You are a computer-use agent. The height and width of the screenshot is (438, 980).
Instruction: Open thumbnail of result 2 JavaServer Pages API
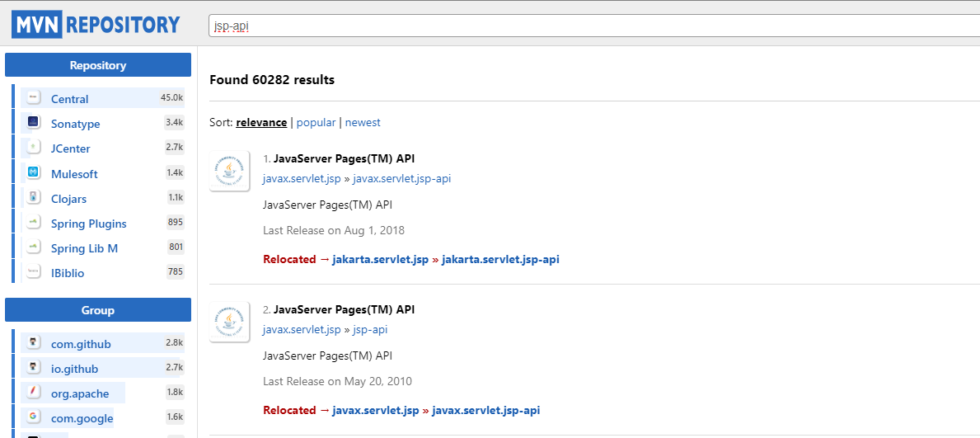click(x=229, y=322)
